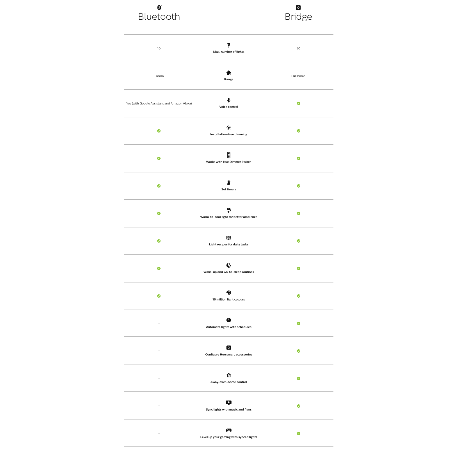Click the 'Full home' range value

(298, 76)
